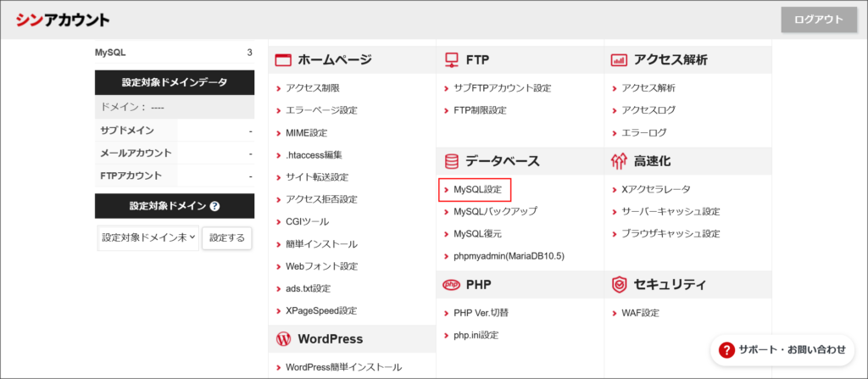Open WordPress簡単インストール link

pyautogui.click(x=344, y=367)
